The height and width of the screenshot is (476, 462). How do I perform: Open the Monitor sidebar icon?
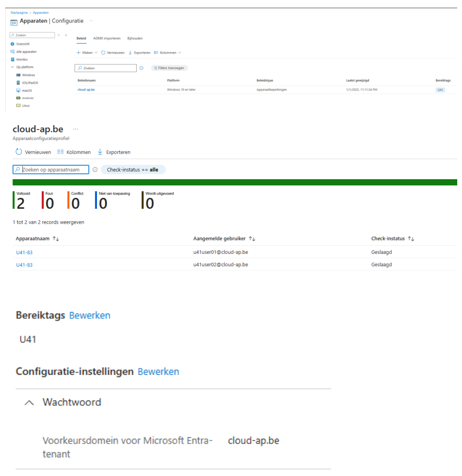coord(12,59)
